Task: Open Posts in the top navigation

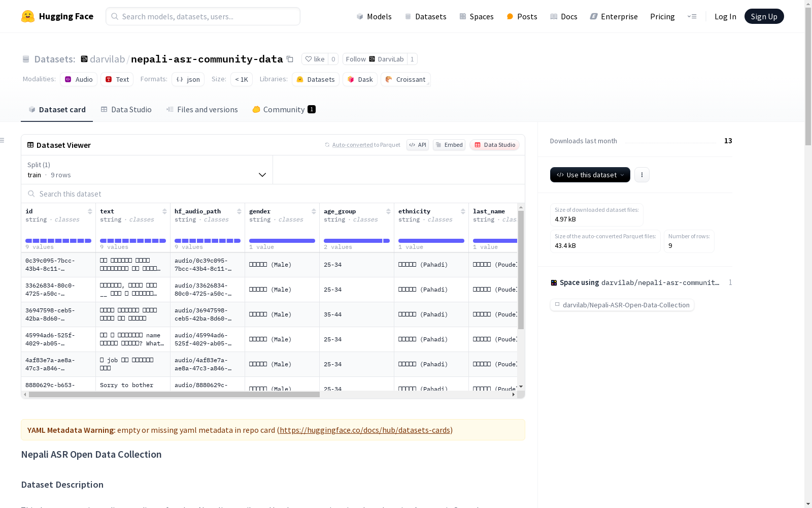Action: point(522,16)
